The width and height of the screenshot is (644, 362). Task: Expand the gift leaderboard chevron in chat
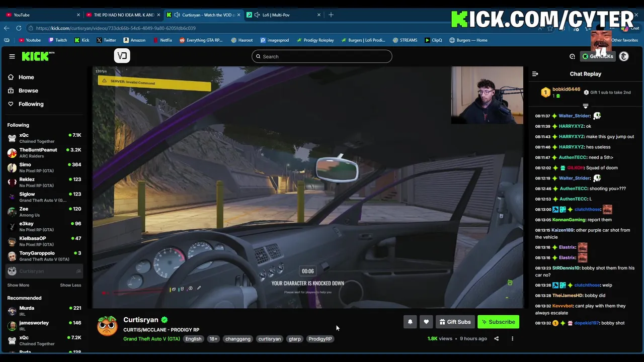pyautogui.click(x=585, y=106)
